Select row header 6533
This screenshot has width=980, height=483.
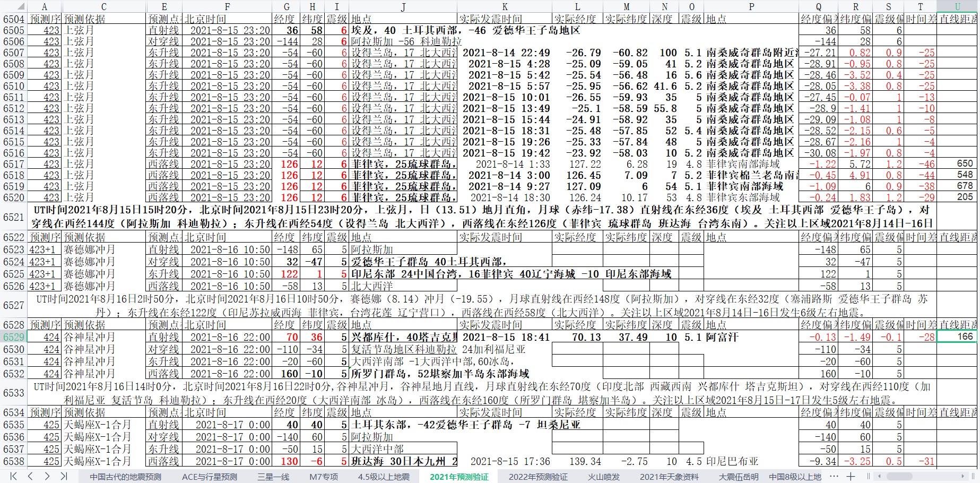point(13,393)
